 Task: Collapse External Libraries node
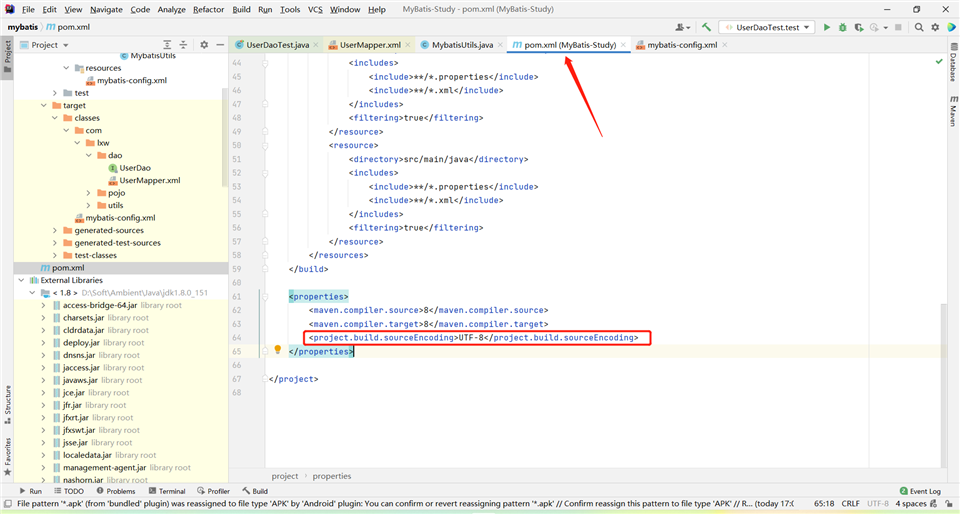pos(21,280)
